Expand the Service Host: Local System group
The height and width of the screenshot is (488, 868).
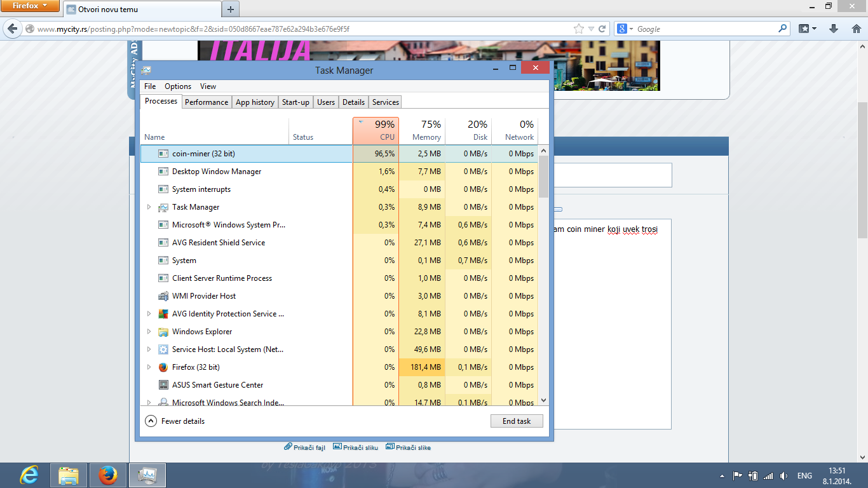click(149, 349)
